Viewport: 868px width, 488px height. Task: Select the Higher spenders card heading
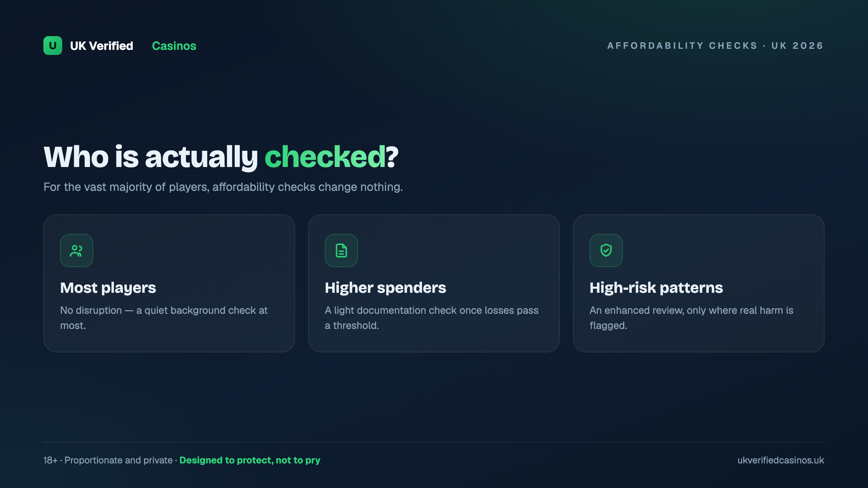point(386,288)
